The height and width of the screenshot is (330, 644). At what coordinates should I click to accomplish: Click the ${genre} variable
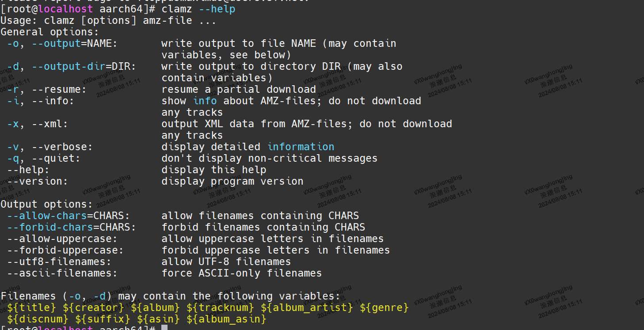click(384, 307)
